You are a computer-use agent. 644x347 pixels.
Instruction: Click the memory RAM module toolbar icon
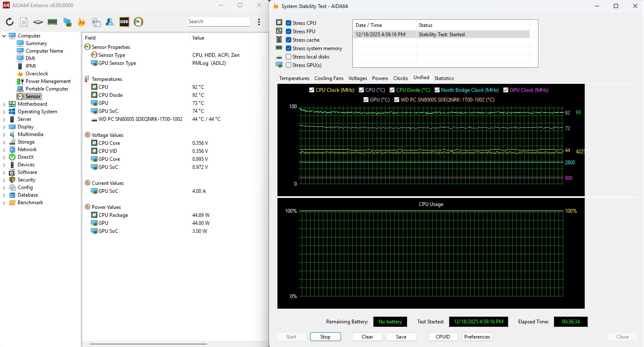coord(53,22)
